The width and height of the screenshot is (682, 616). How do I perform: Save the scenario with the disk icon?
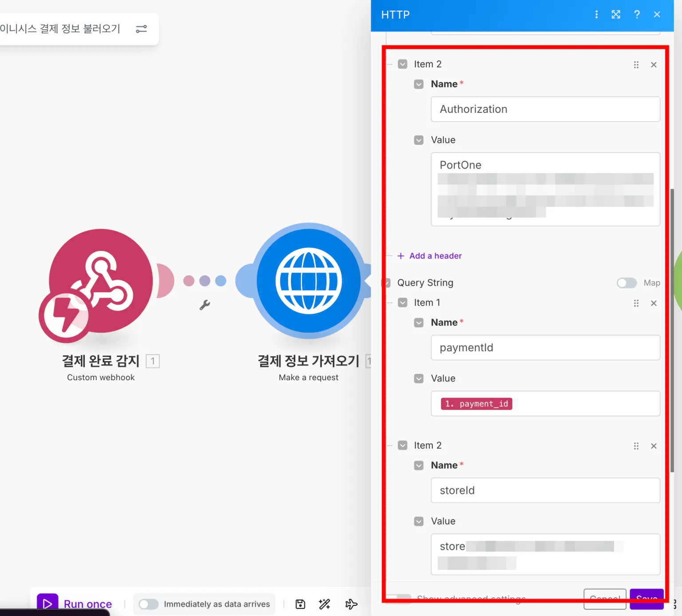tap(301, 604)
